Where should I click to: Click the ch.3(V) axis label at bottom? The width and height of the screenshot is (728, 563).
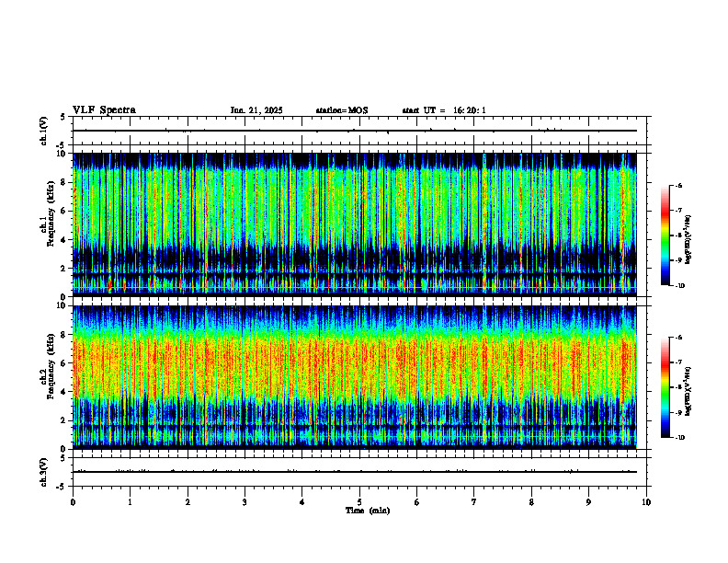44,472
